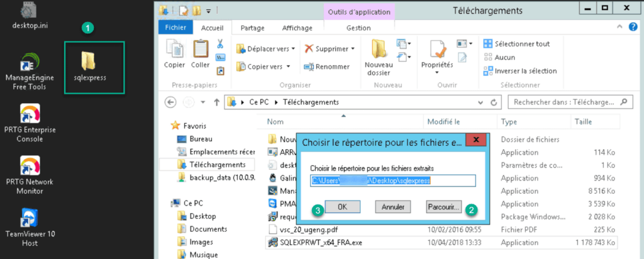Viewport: 644px width, 259px height.
Task: Click the refresh icon in the address bar
Action: coord(494,102)
